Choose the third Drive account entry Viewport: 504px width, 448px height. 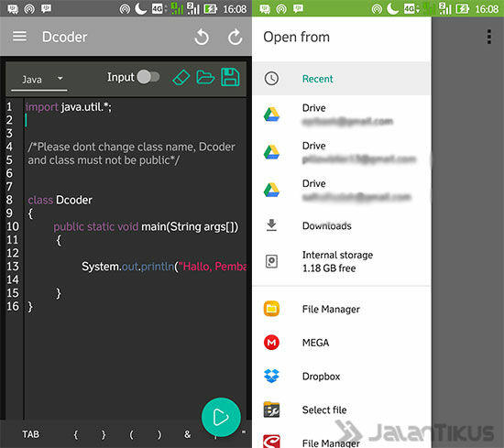(342, 190)
